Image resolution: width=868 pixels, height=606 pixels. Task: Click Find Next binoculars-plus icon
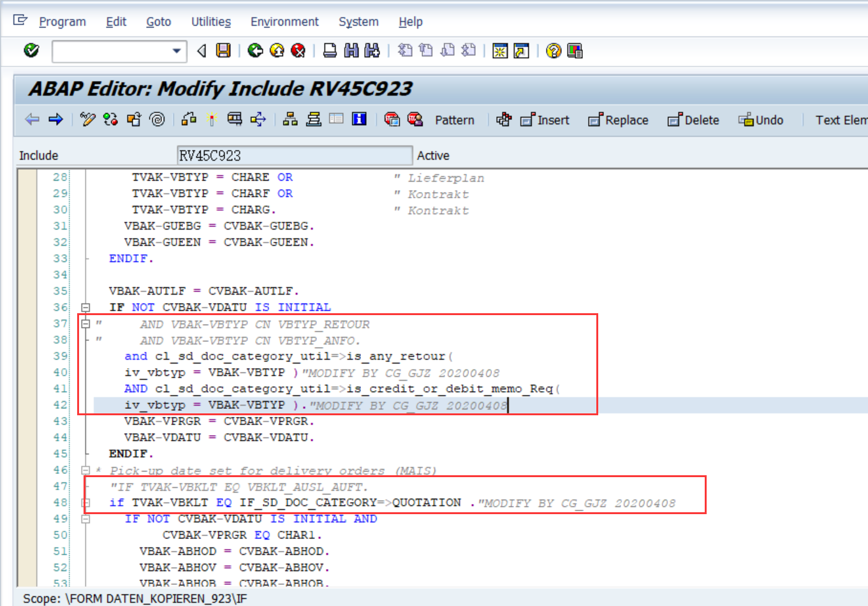coord(372,50)
